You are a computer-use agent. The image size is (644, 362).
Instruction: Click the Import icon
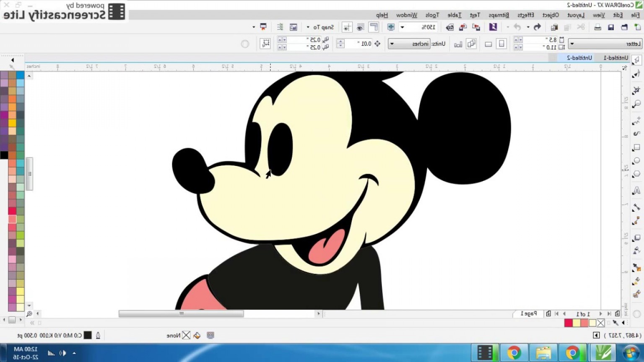click(x=476, y=27)
